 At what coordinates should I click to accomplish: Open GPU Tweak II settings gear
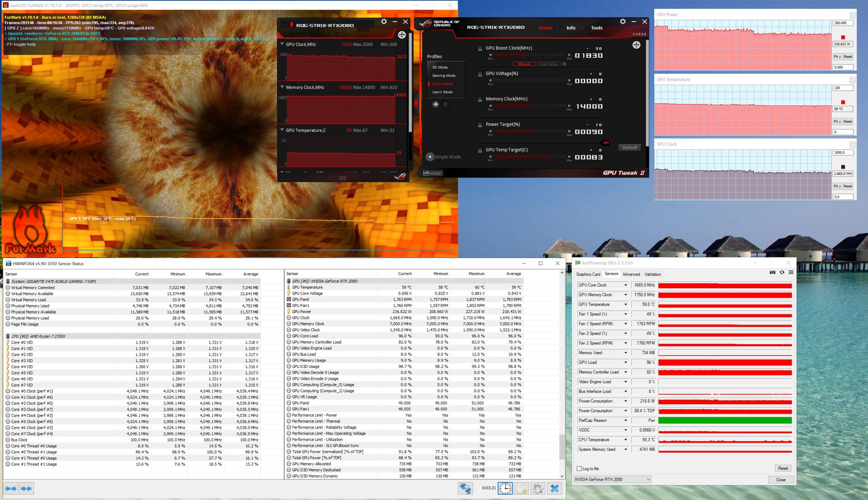pyautogui.click(x=623, y=22)
